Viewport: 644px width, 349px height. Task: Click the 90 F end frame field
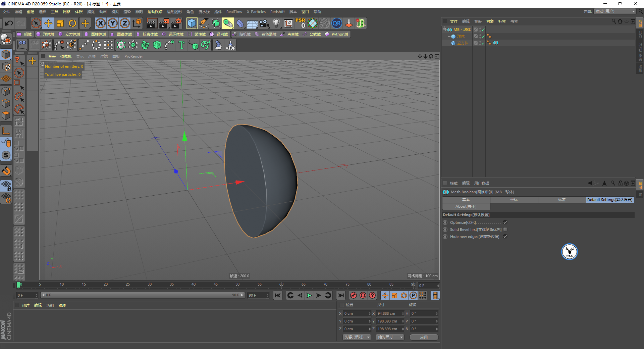point(258,295)
